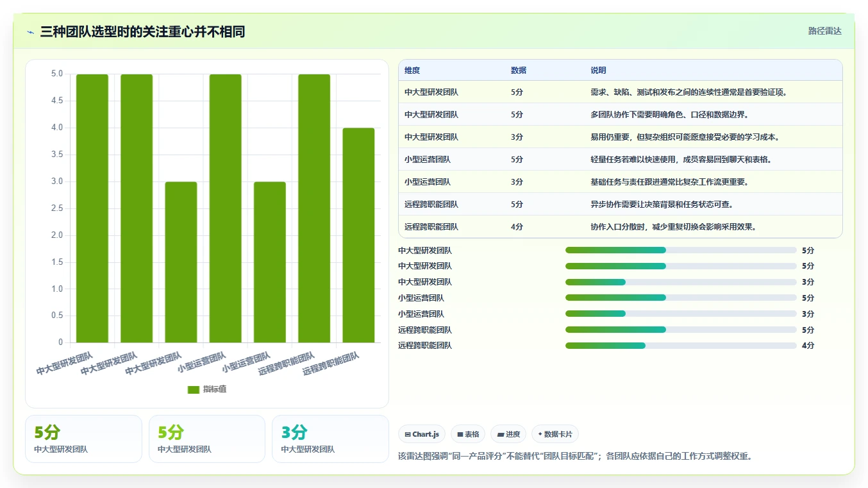Screen dimensions: 868x488
Task: Select the 进度 tag
Action: [x=508, y=434]
